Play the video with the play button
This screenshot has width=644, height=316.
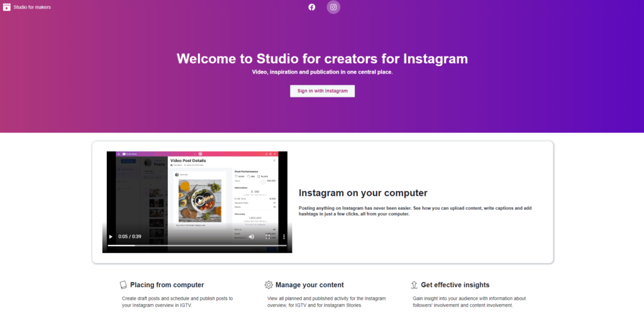(110, 237)
